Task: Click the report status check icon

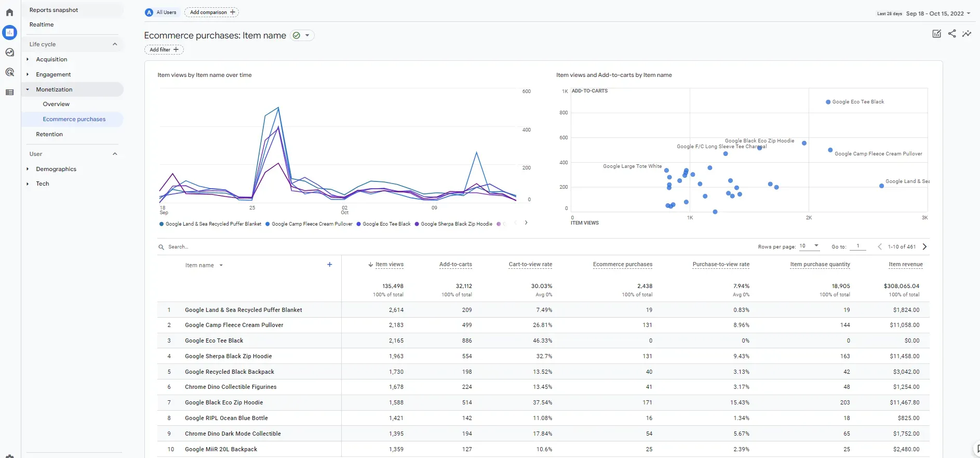Action: (297, 35)
